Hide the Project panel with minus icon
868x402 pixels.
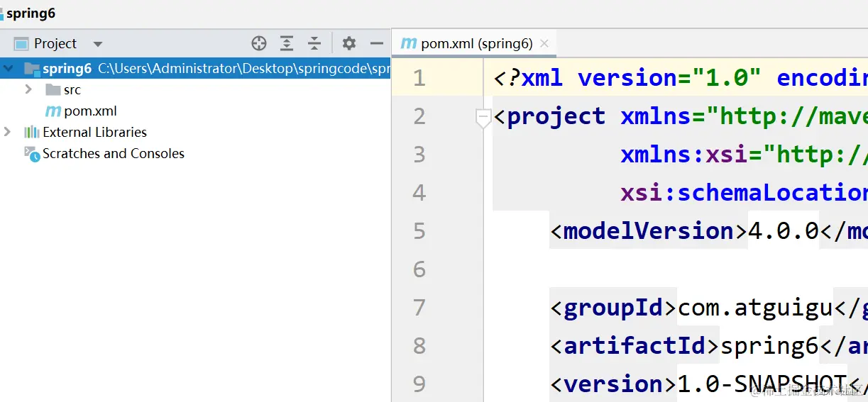click(x=377, y=43)
